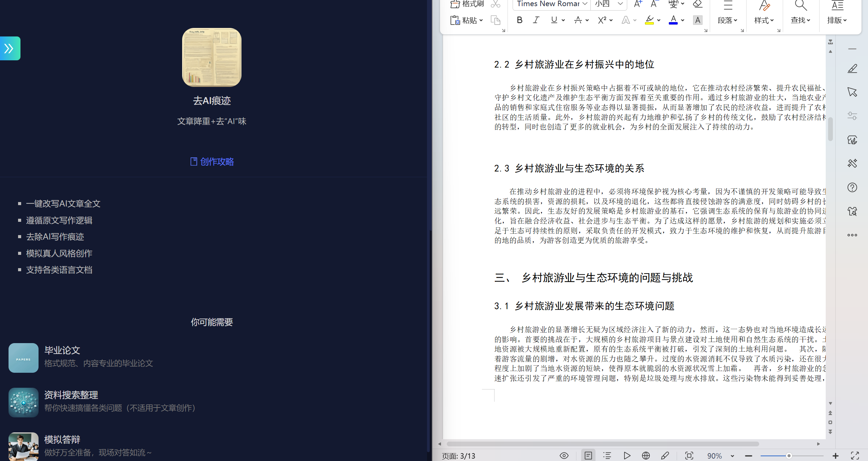Switch to outline view mode
The image size is (868, 461).
tap(607, 456)
